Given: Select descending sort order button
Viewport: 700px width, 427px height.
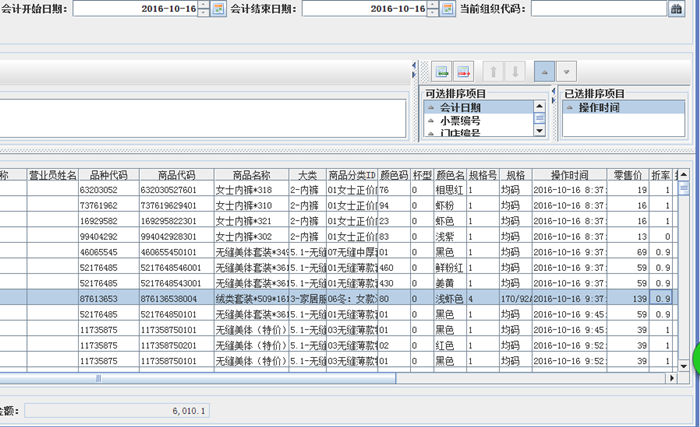Looking at the screenshot, I should pos(567,71).
